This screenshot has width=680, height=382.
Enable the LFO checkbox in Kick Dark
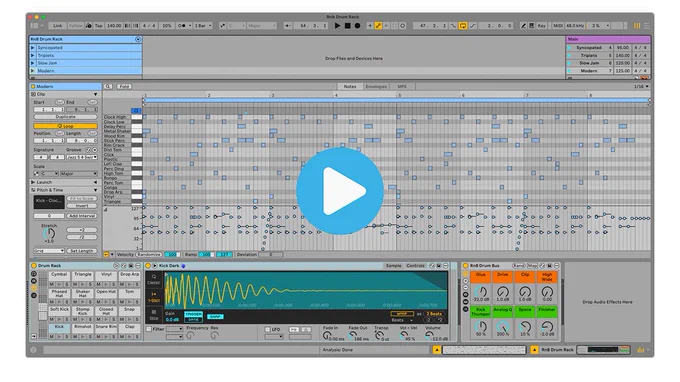click(x=268, y=330)
